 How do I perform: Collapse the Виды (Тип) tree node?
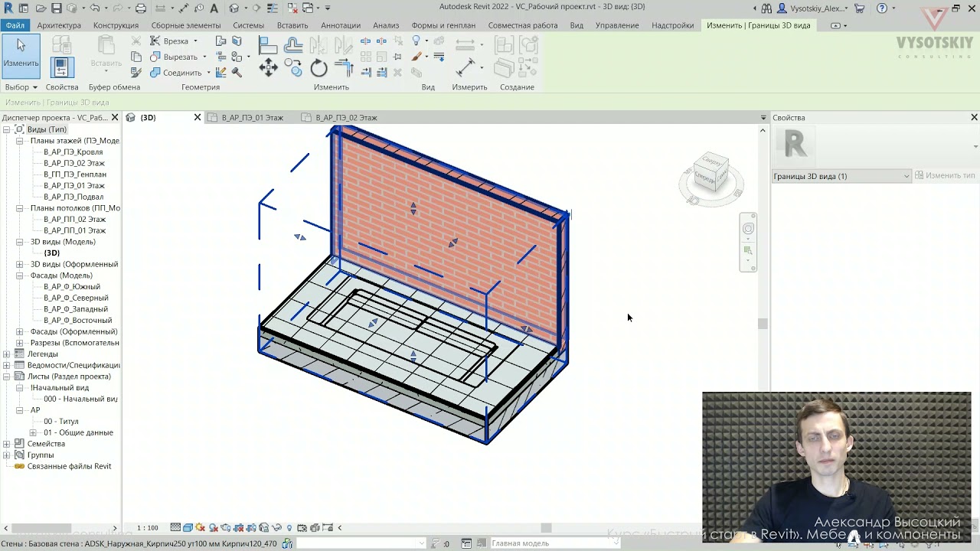point(7,129)
